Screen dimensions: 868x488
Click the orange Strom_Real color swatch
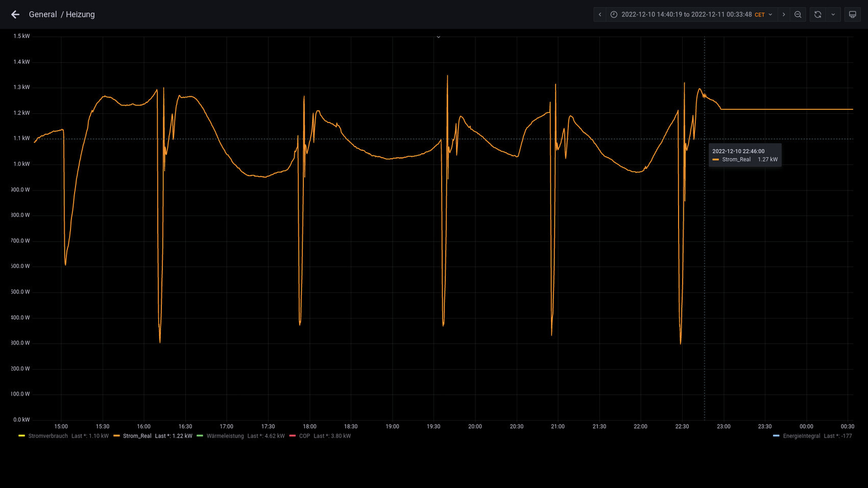(x=117, y=436)
